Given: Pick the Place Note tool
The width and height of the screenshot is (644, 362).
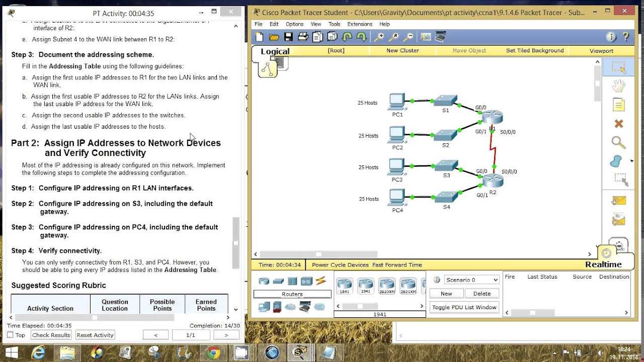Looking at the screenshot, I should [x=618, y=105].
